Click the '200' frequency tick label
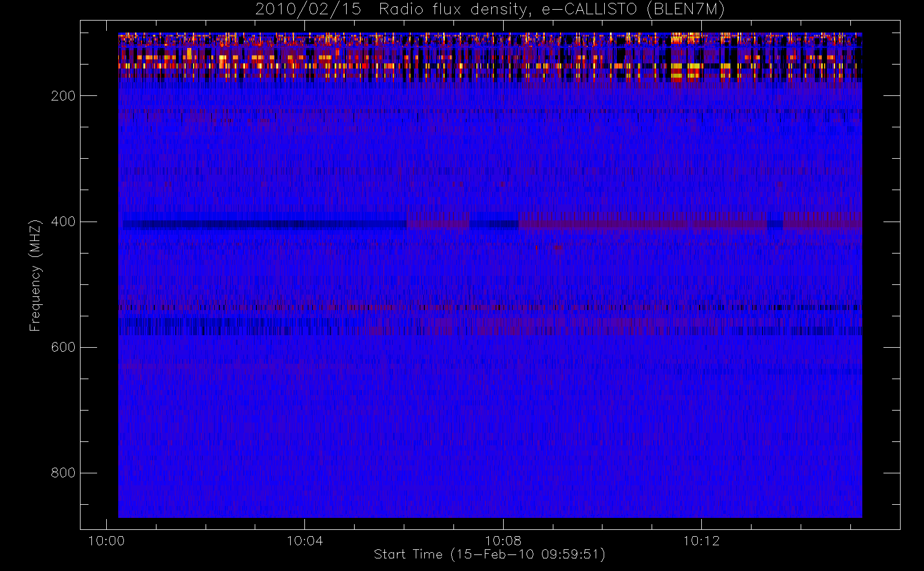 pyautogui.click(x=63, y=96)
